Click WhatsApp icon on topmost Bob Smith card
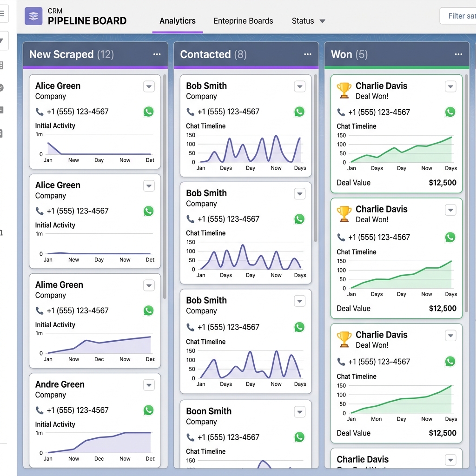 pos(299,112)
